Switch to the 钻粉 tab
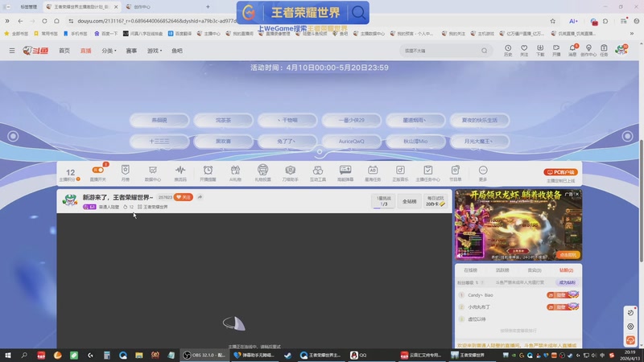The height and width of the screenshot is (362, 644). [567, 270]
